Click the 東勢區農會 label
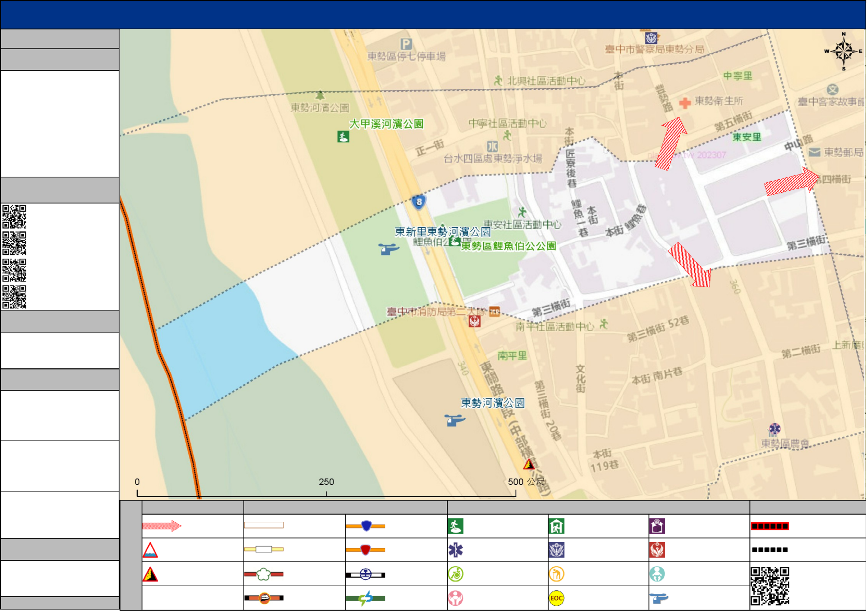868x612 pixels. click(x=785, y=444)
